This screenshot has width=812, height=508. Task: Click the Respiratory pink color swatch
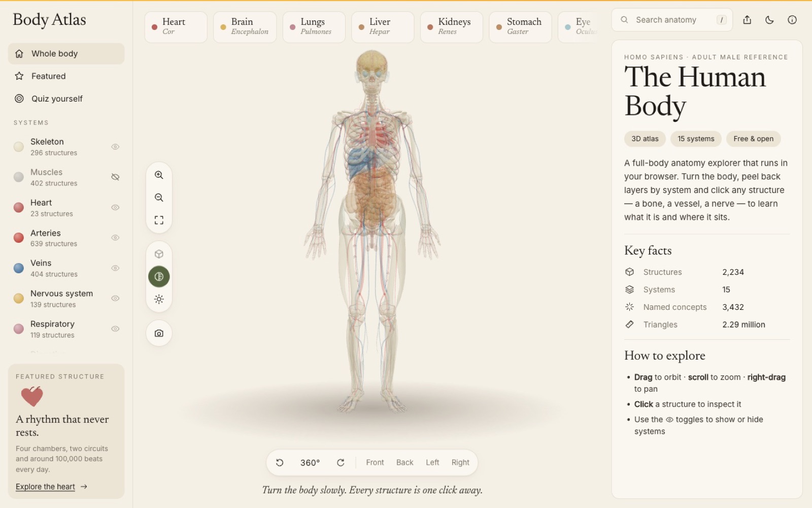click(x=19, y=329)
